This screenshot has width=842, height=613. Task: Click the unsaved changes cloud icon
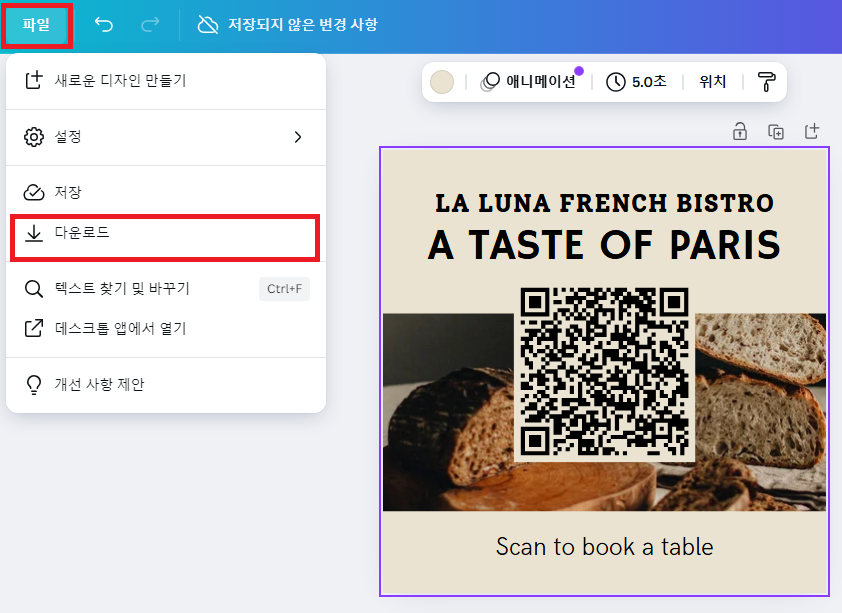(x=208, y=25)
